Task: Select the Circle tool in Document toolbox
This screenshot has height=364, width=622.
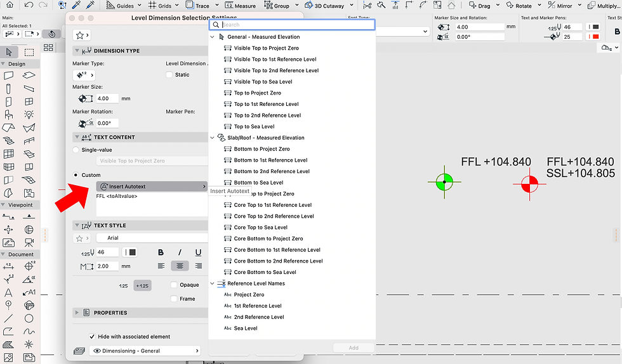Action: click(29, 318)
